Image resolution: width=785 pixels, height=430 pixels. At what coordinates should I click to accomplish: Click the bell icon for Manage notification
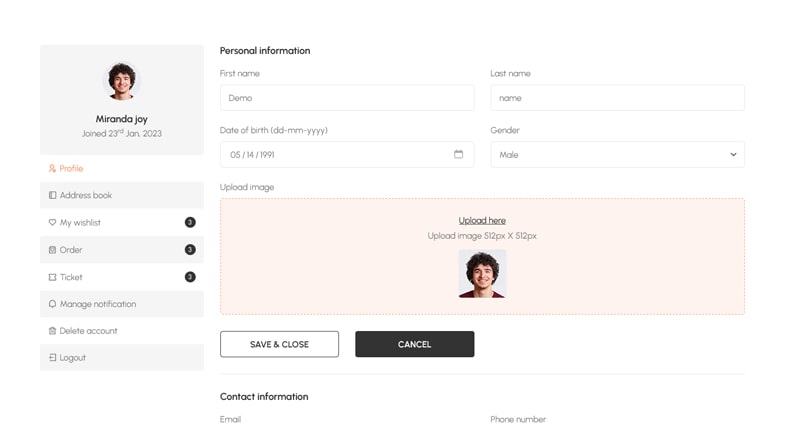[52, 304]
